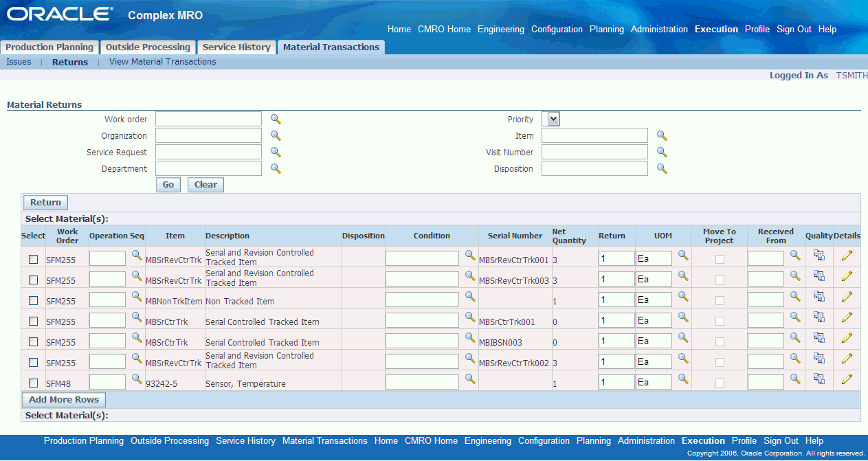Switch to Production Planning tab
Viewport: 868px width, 461px height.
(49, 47)
